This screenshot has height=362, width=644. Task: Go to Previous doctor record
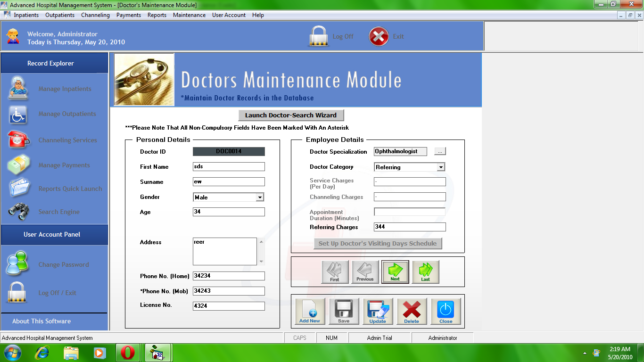[x=365, y=272]
